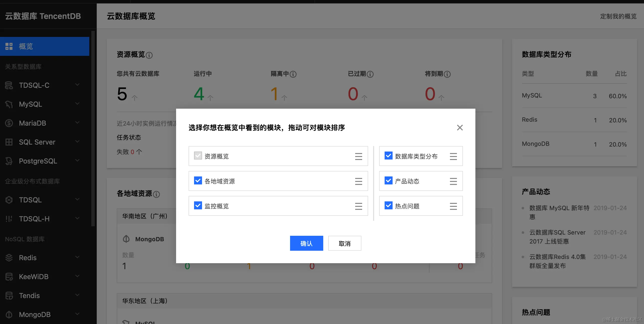
Task: Open 云数据库Redis 4.0集群版全量发布 news
Action: 557,261
